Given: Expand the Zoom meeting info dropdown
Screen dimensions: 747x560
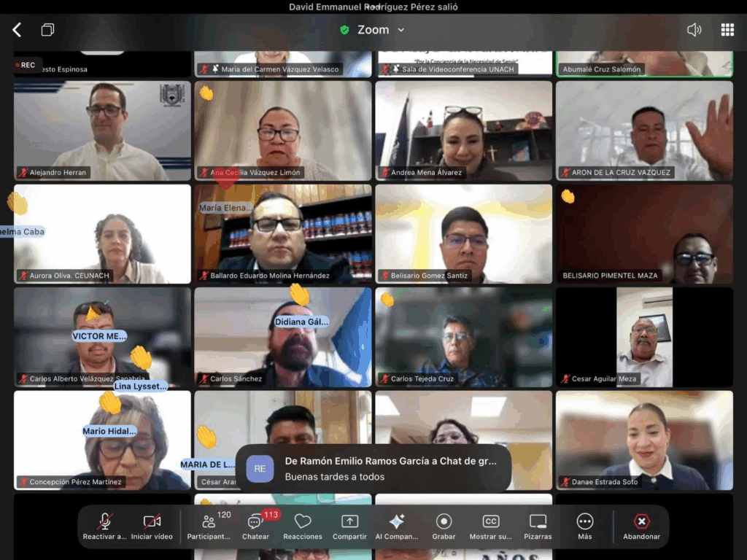Looking at the screenshot, I should [373, 30].
